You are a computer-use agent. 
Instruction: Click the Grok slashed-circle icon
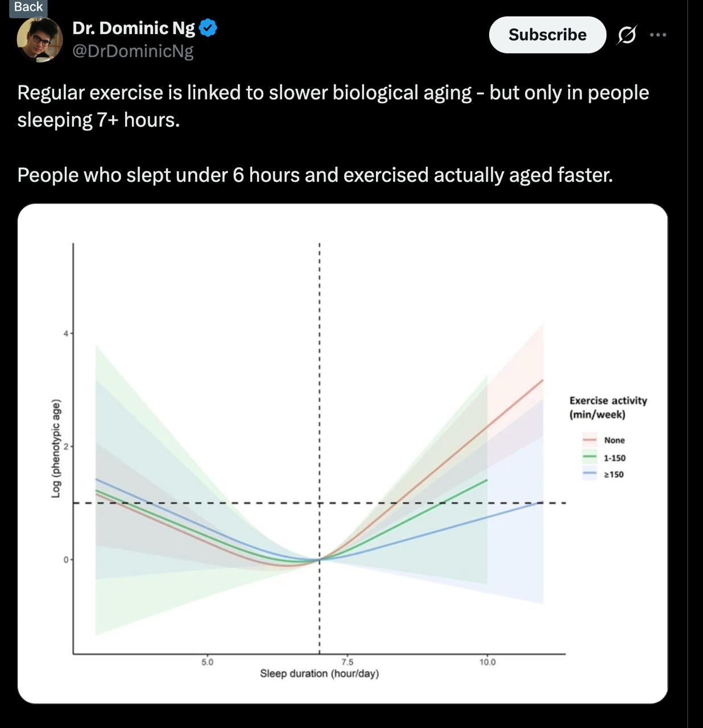626,35
